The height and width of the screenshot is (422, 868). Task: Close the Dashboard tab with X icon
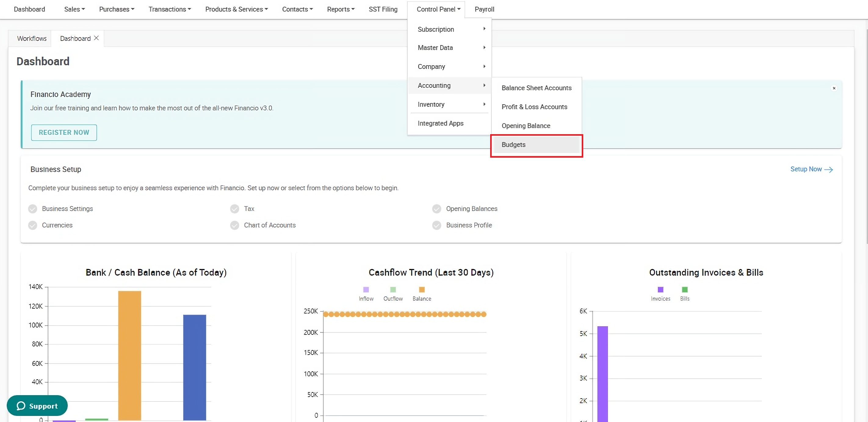(x=96, y=38)
